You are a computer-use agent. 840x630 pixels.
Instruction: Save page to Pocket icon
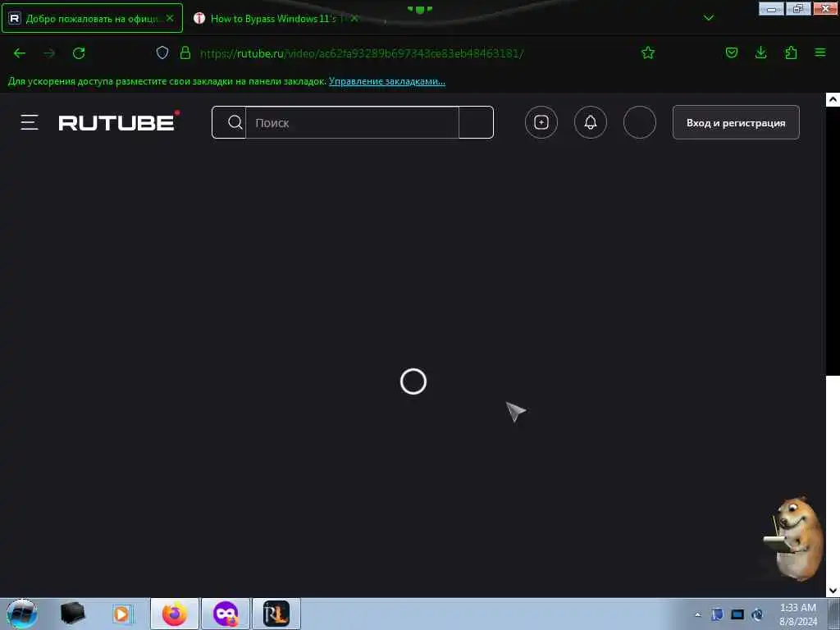732,52
